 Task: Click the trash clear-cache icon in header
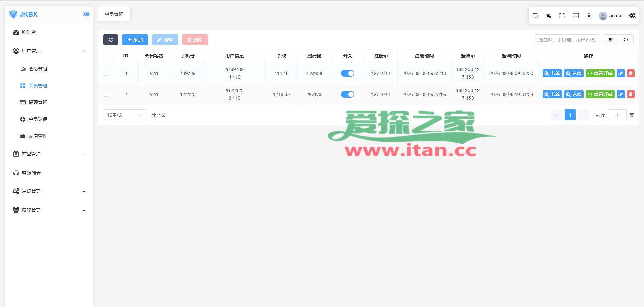(589, 16)
